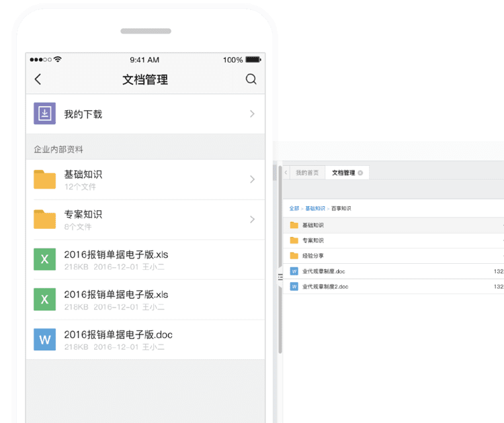Click the sidebar collapse handle icon
This screenshot has width=504, height=423.
tap(280, 277)
